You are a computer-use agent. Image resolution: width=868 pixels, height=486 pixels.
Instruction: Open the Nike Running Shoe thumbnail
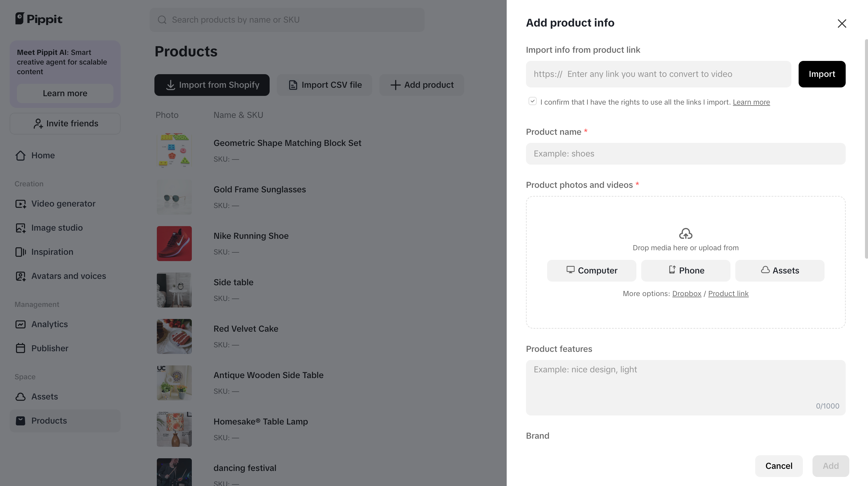pos(174,244)
